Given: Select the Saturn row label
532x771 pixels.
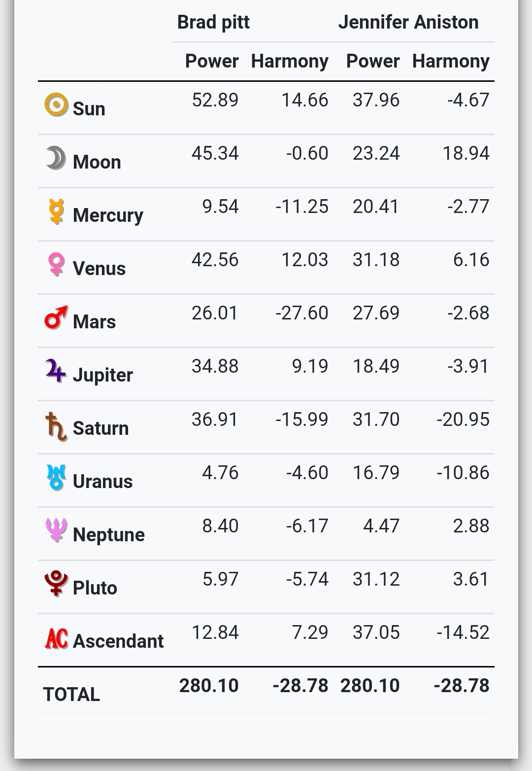Looking at the screenshot, I should click(x=100, y=428).
